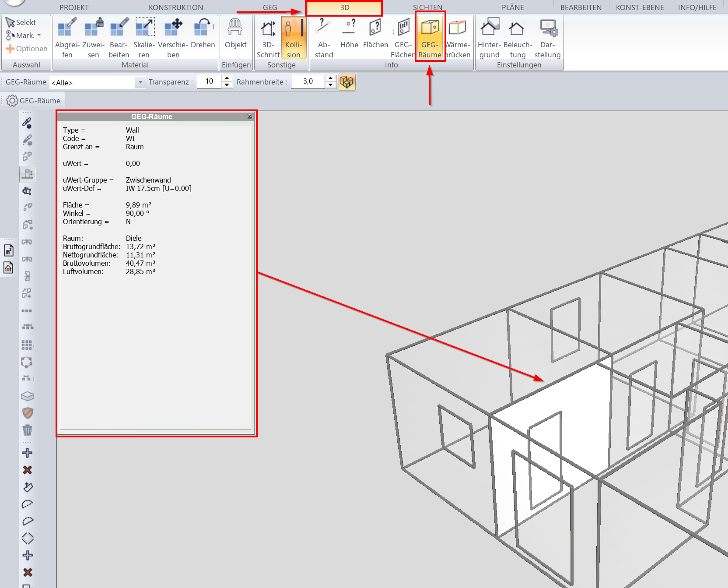Decrease Rahmenbreite with the down arrow

[330, 85]
